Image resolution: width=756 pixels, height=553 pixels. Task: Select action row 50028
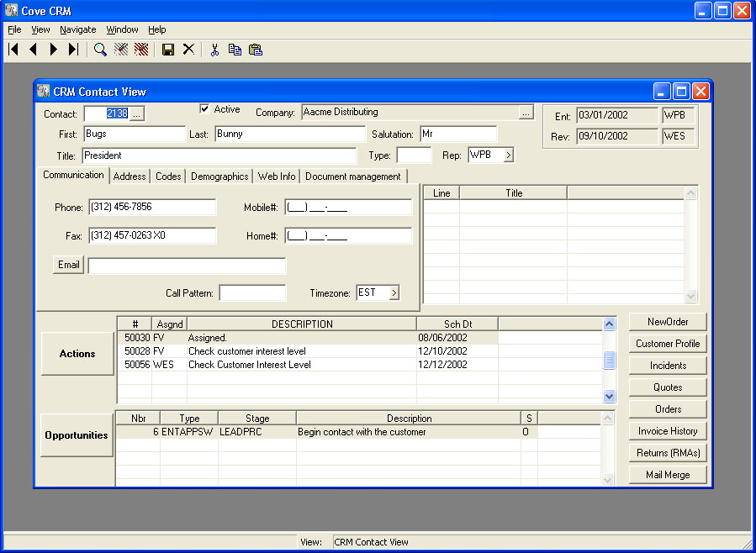360,351
